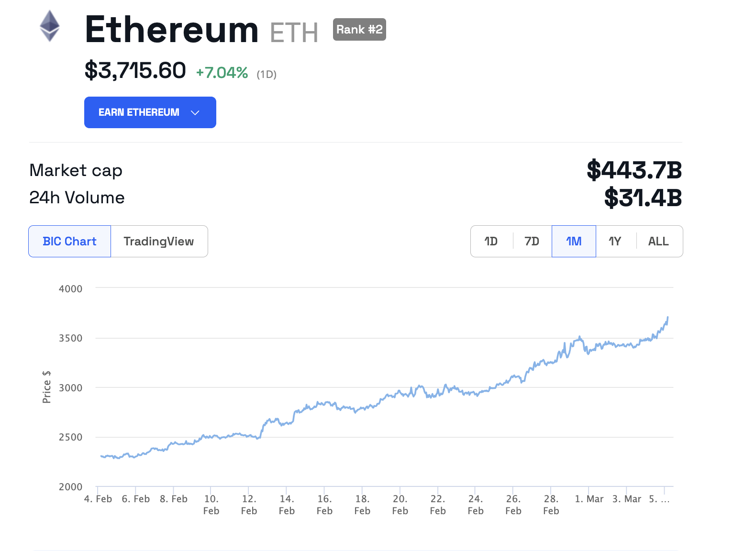The height and width of the screenshot is (551, 756).
Task: Select the 1D time range
Action: coord(491,242)
